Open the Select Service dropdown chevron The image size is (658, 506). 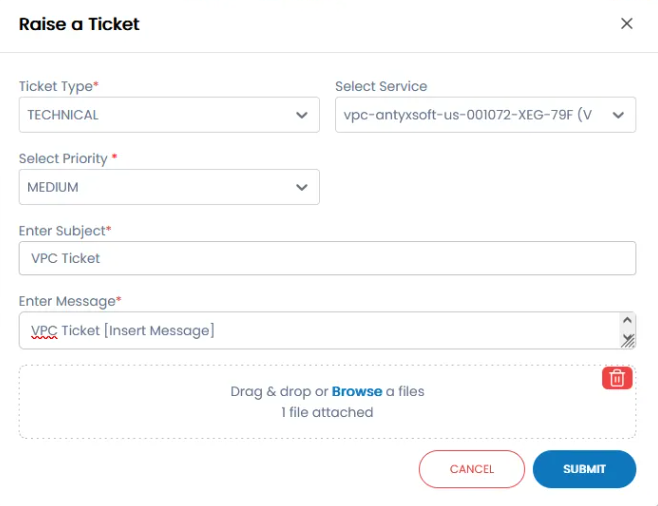[x=618, y=115]
